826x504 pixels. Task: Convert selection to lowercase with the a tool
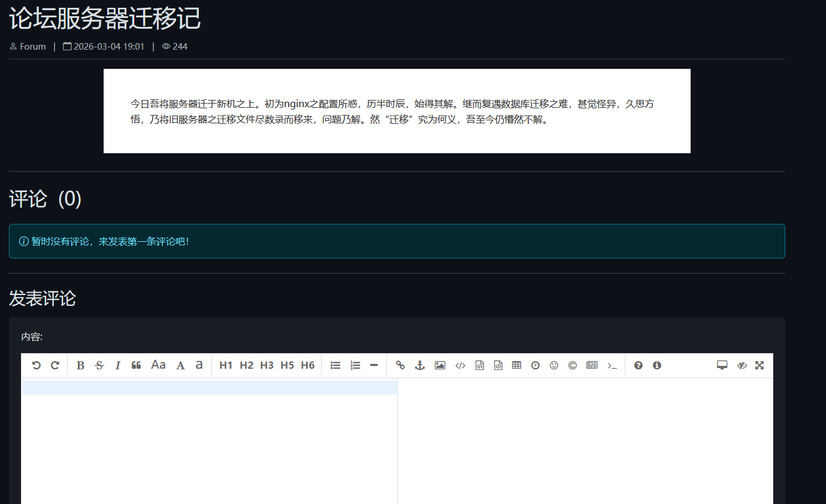[x=199, y=365]
